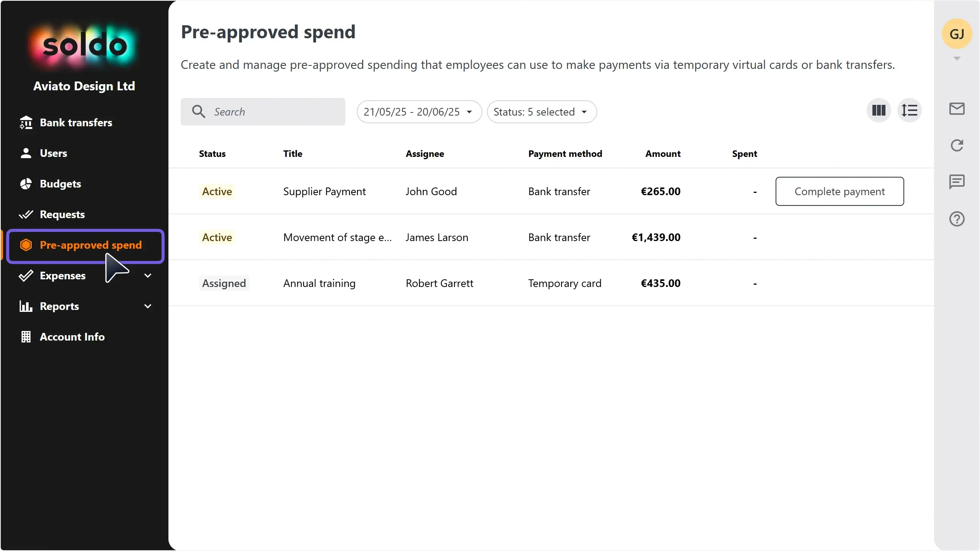Expand the Expenses menu chevron

[x=148, y=275]
